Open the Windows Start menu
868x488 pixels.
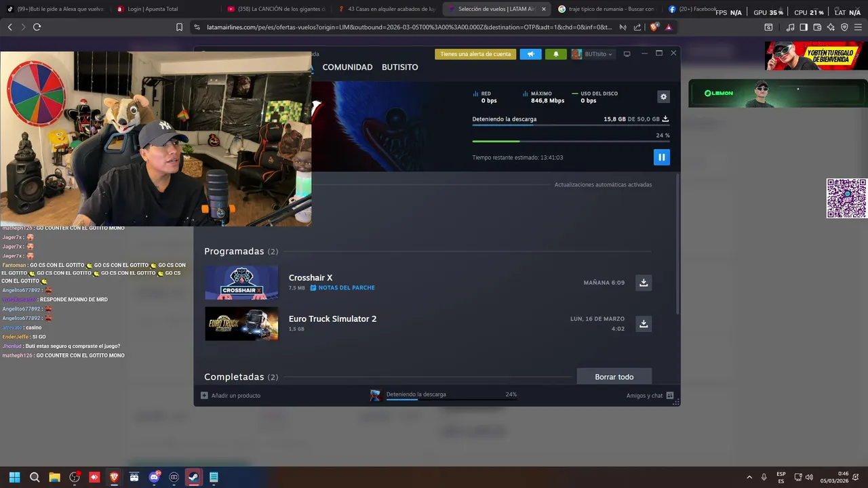[x=14, y=477]
